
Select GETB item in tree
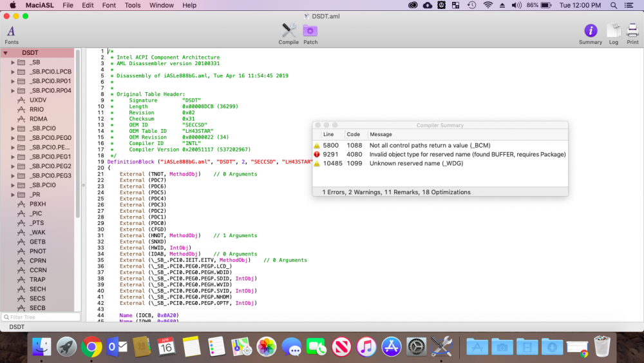tap(37, 242)
